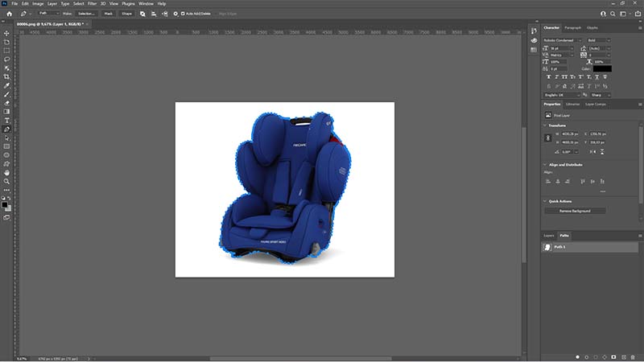The image size is (644, 362).
Task: Select the Zoom tool in toolbox
Action: (6, 182)
